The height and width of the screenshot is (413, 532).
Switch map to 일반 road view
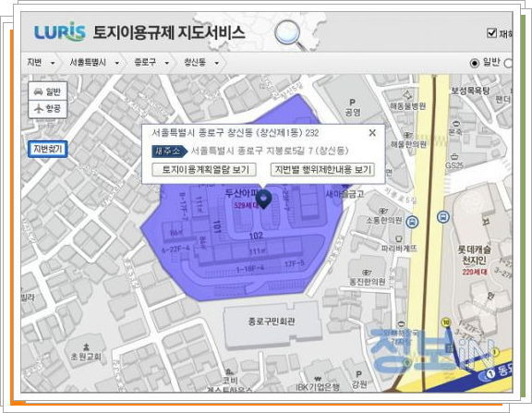[48, 91]
